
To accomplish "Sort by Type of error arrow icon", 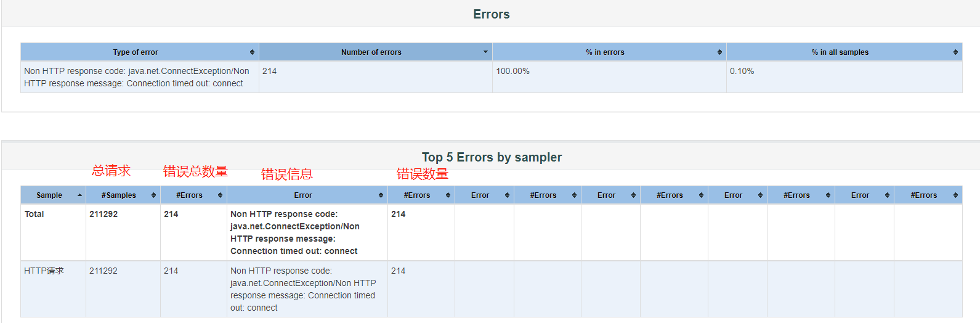I will (x=252, y=52).
